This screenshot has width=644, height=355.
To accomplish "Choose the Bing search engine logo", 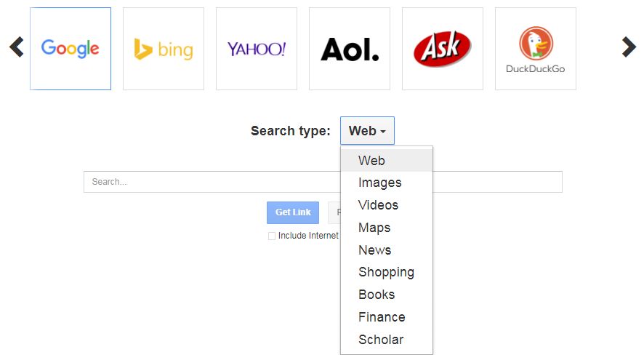I will [164, 49].
